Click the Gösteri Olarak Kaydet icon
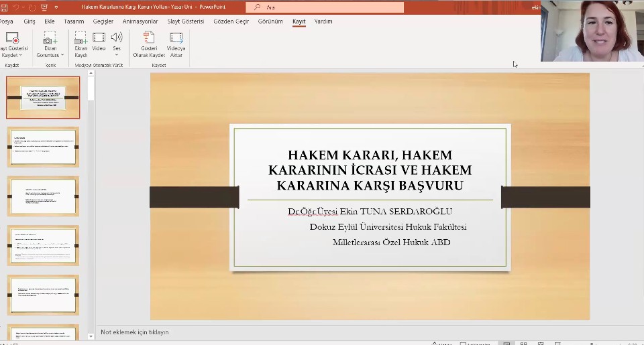 (x=149, y=38)
